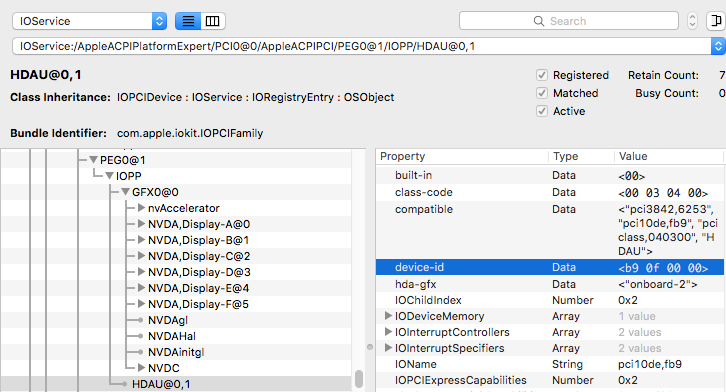Image resolution: width=726 pixels, height=392 pixels.
Task: Switch to list view mode
Action: click(188, 21)
